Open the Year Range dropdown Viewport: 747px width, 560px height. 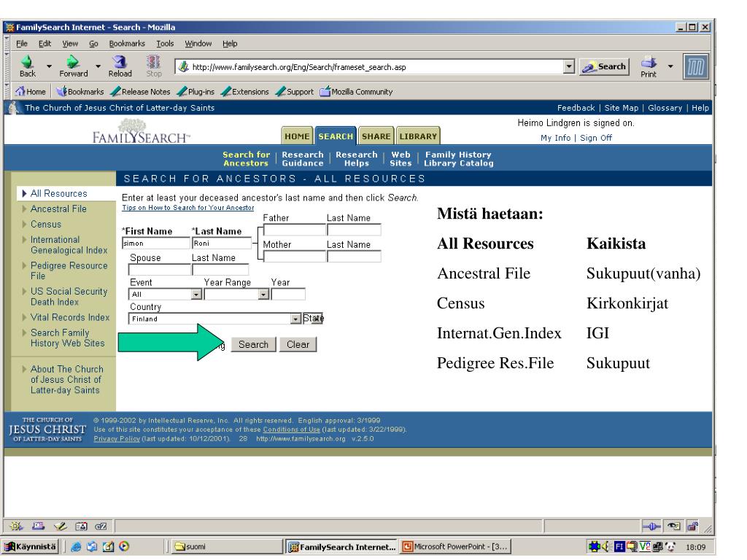(x=263, y=295)
